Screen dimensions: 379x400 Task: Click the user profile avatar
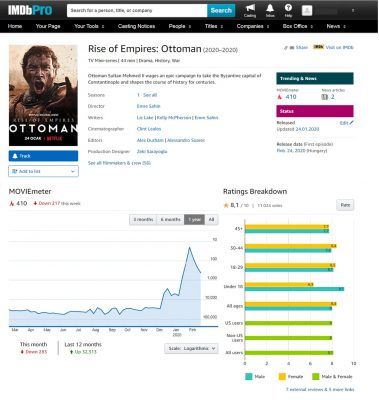point(307,10)
